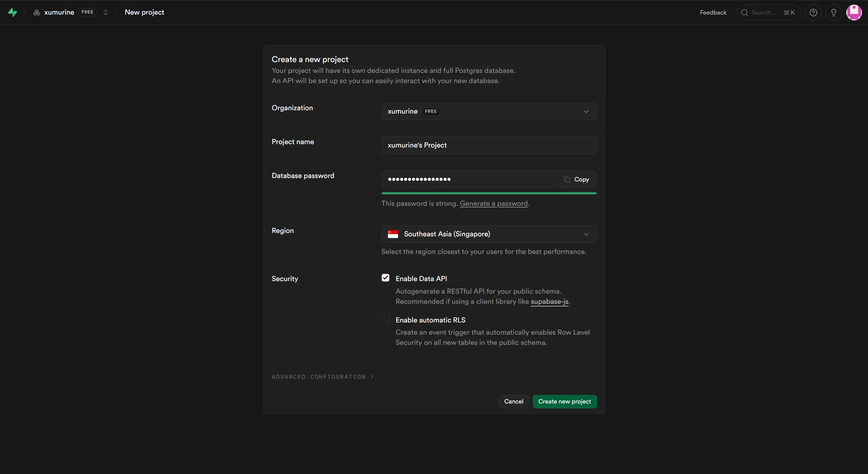
Task: Click the New project breadcrumb
Action: pos(144,13)
